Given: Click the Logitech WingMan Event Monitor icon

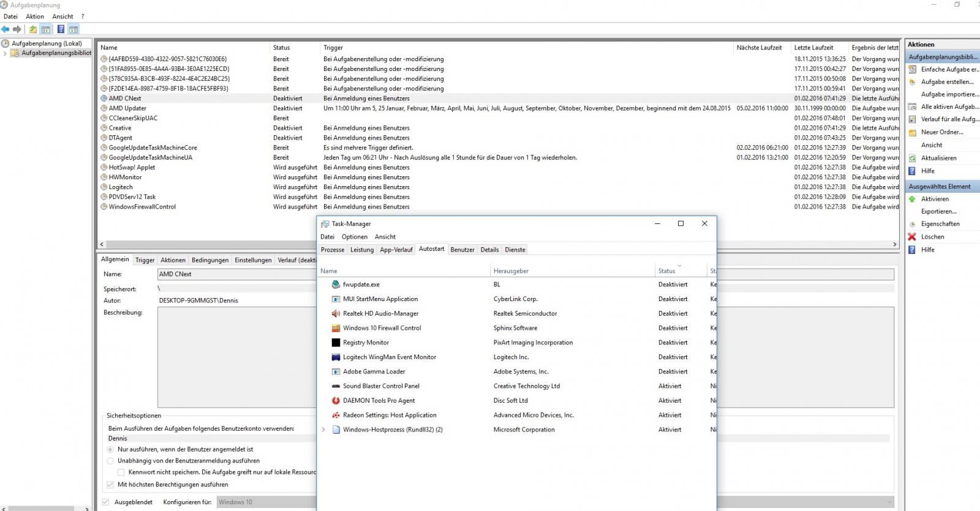Looking at the screenshot, I should point(336,357).
